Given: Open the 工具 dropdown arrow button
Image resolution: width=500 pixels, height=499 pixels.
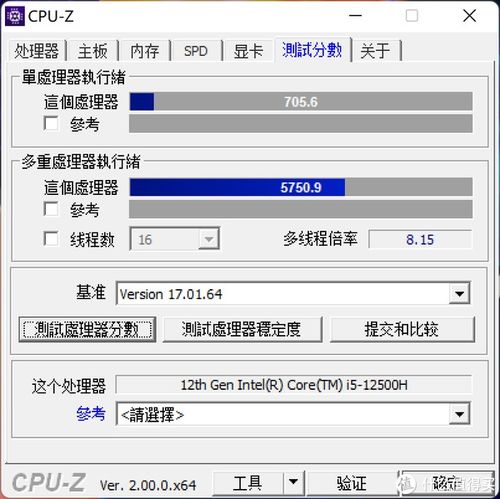Looking at the screenshot, I should [293, 482].
